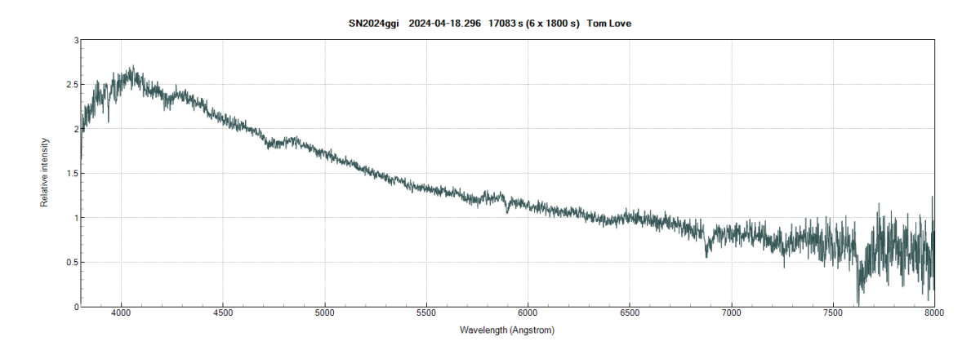This screenshot has width=980, height=350.
Task: Click the 7000 wavelength tick label
Action: click(731, 313)
